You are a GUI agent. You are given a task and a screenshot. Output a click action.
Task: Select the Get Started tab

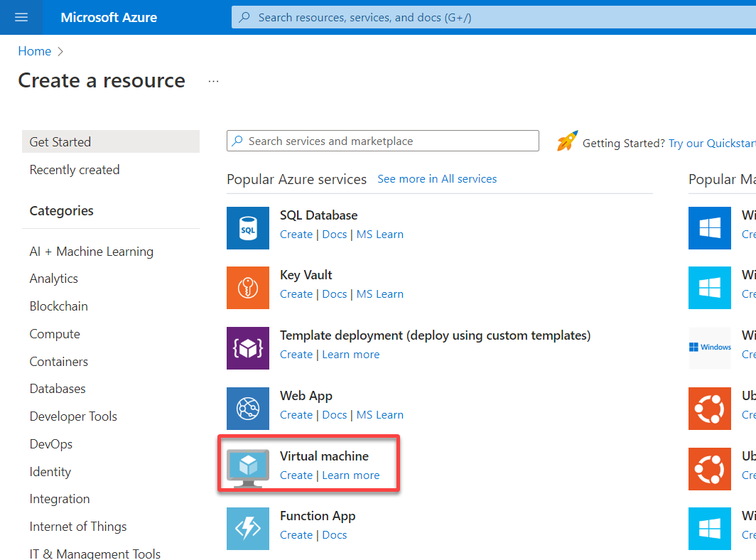[x=111, y=142]
